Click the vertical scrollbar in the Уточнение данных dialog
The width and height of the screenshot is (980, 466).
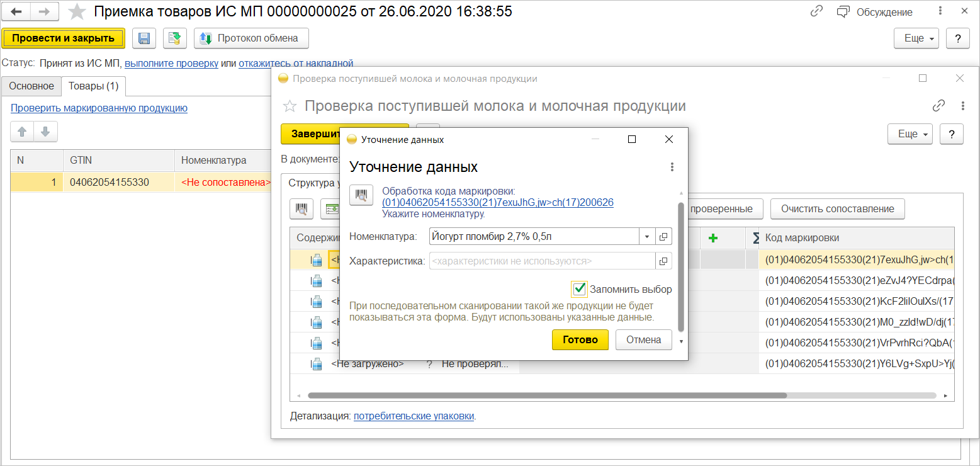click(x=680, y=266)
